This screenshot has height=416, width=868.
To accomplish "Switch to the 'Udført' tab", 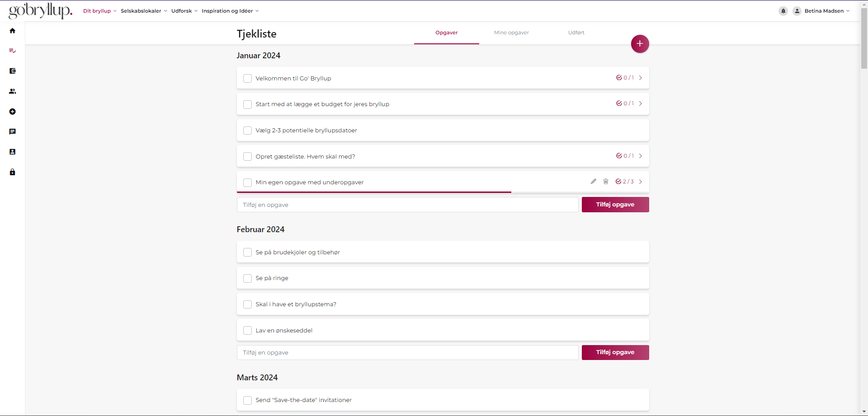I will pyautogui.click(x=576, y=33).
